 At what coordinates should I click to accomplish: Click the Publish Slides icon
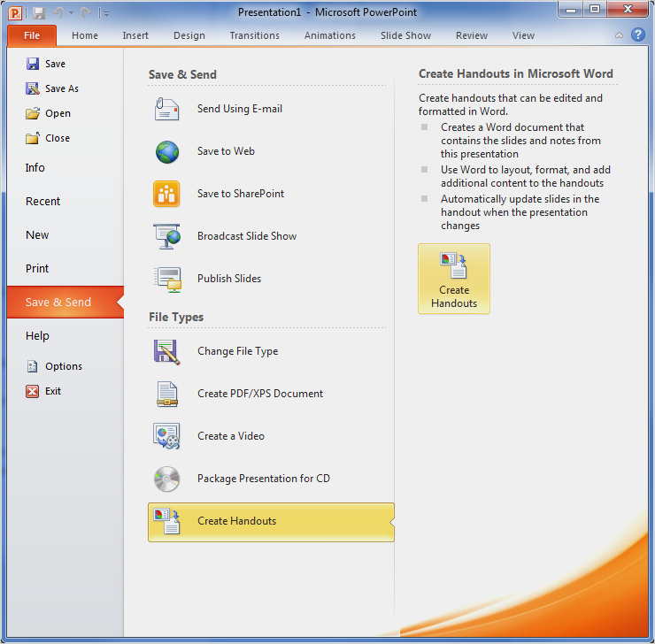pos(167,280)
